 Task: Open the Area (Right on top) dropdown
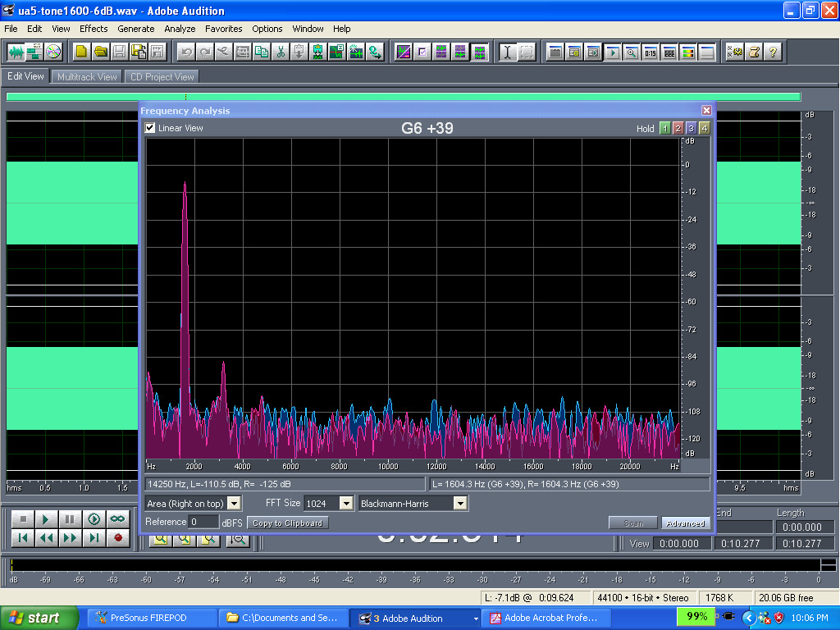tap(234, 503)
